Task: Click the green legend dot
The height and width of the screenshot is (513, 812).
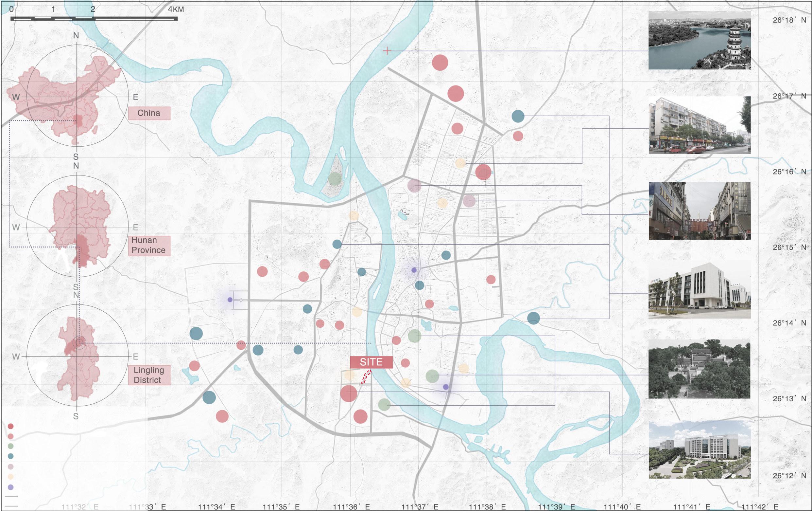Action: (11, 446)
